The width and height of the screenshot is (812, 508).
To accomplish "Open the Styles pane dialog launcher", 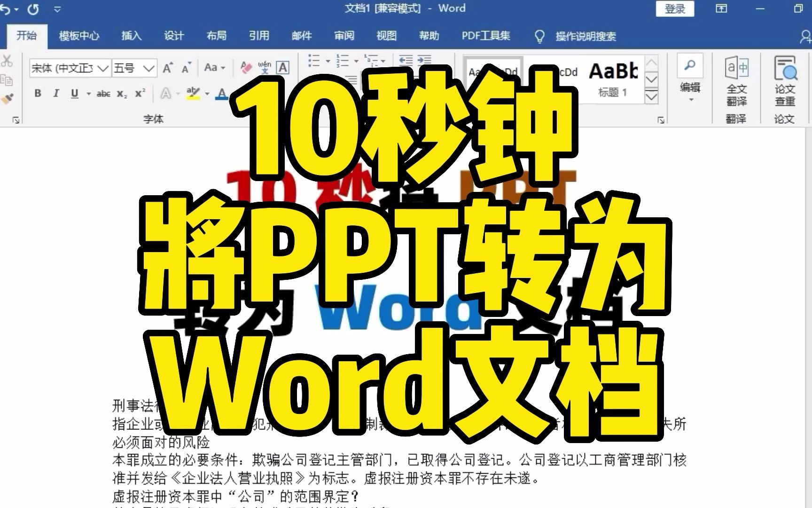I will pos(661,120).
